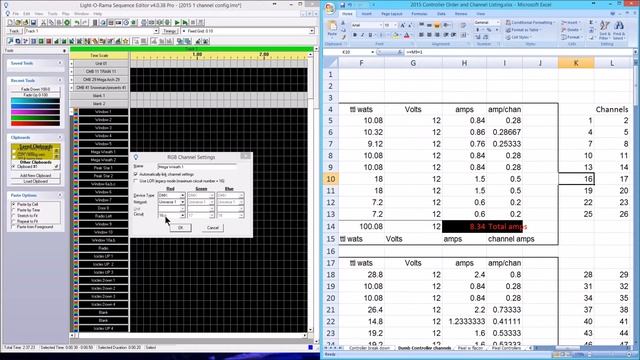This screenshot has height=360, width=640.
Task: Select the magenta gradient color swatch
Action: 36,112
